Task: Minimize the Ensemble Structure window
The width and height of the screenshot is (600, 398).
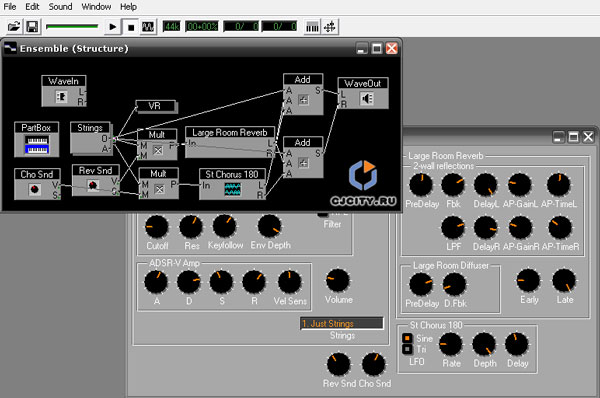Action: pyautogui.click(x=362, y=48)
